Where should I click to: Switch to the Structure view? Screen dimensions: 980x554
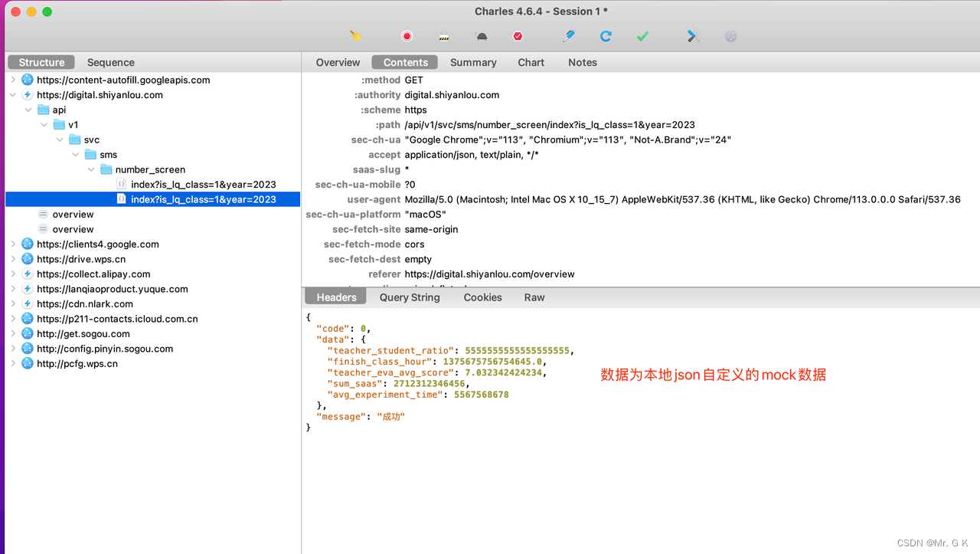tap(41, 62)
